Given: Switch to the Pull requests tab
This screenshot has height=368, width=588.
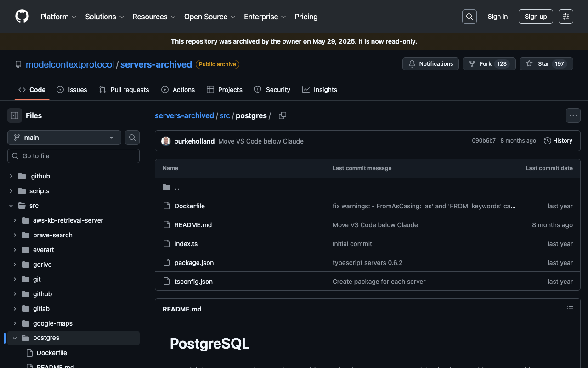Looking at the screenshot, I should 124,90.
